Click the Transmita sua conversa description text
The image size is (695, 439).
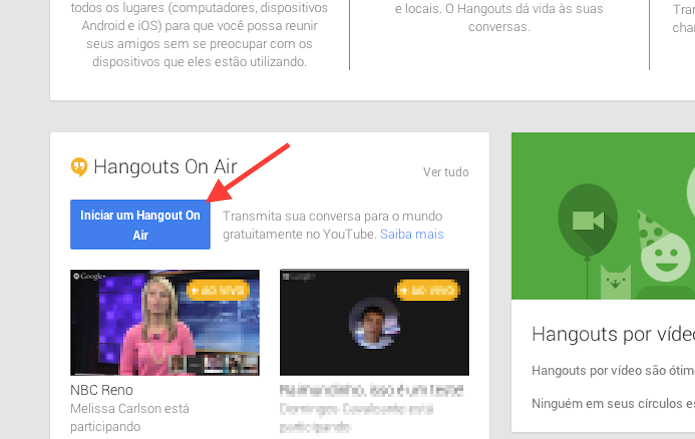332,225
